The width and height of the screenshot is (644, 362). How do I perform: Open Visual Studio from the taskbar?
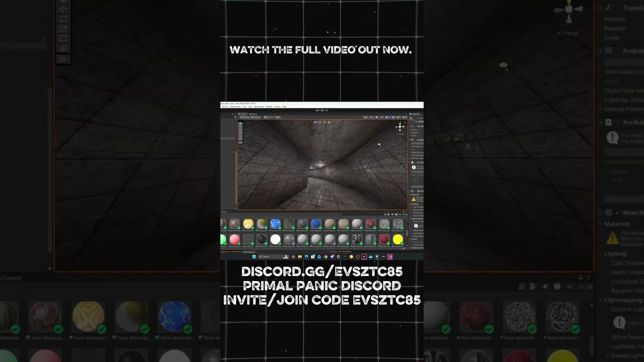coord(390,257)
